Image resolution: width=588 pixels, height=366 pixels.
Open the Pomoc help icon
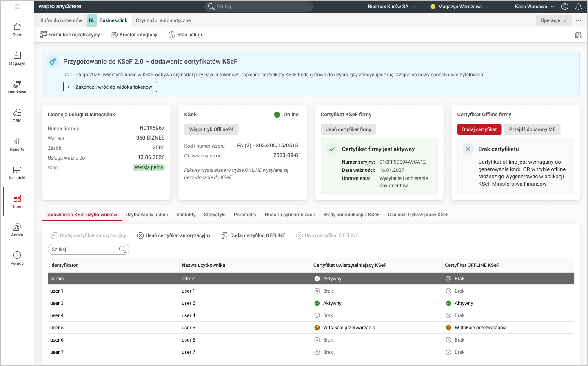point(17,258)
